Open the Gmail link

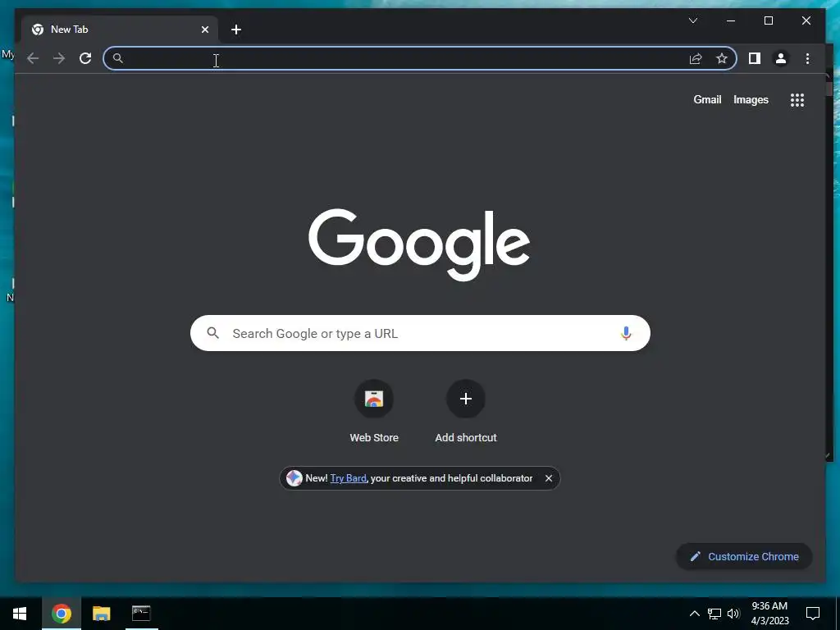[707, 99]
